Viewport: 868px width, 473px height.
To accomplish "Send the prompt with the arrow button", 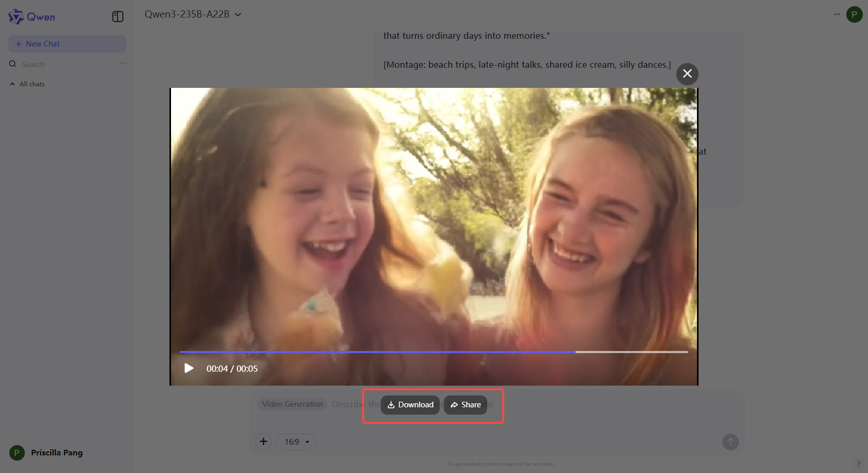I will coord(731,442).
